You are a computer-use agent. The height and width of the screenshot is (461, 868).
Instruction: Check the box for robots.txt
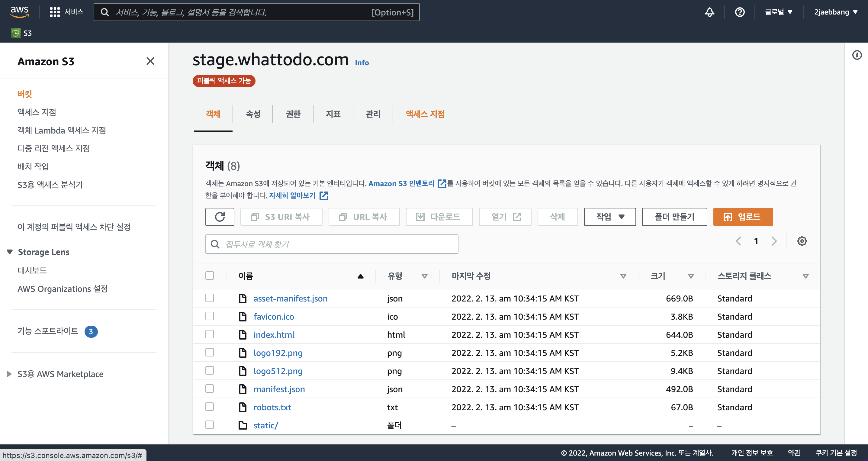pos(210,407)
